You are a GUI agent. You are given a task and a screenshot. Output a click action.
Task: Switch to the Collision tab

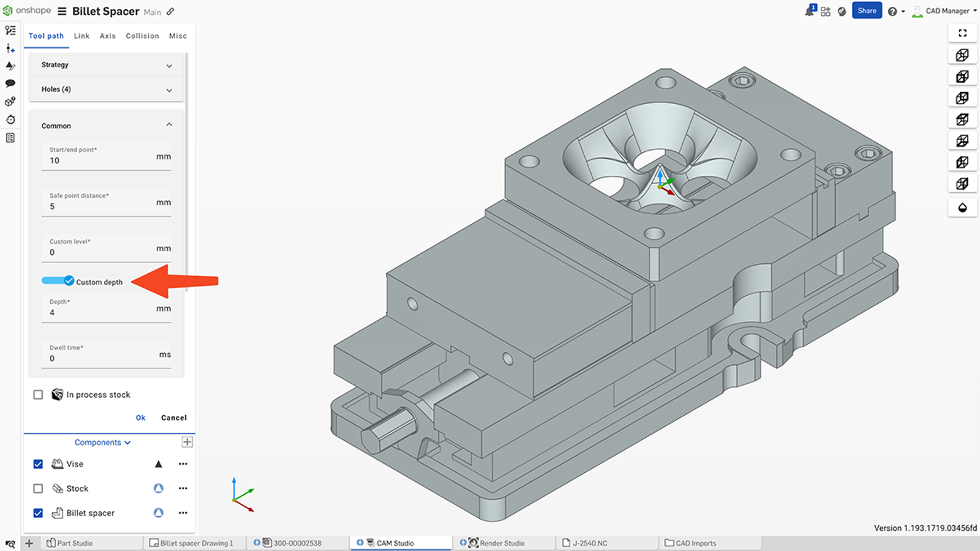[142, 36]
